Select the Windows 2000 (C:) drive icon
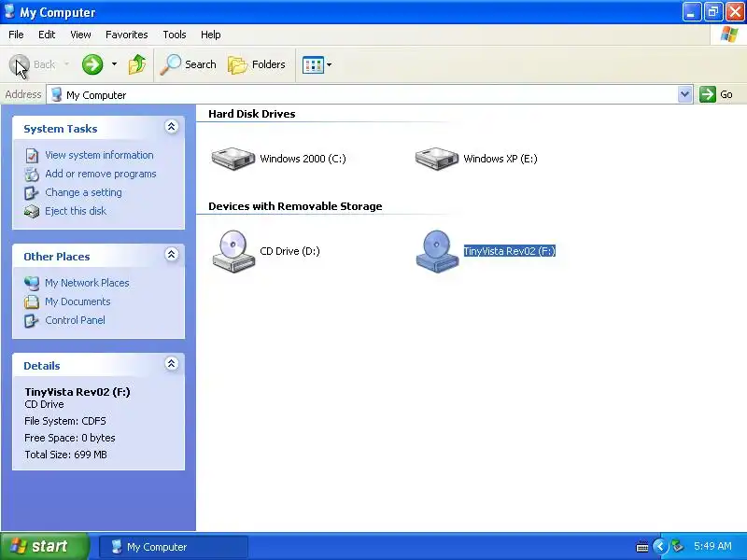The width and height of the screenshot is (747, 560). (x=233, y=159)
